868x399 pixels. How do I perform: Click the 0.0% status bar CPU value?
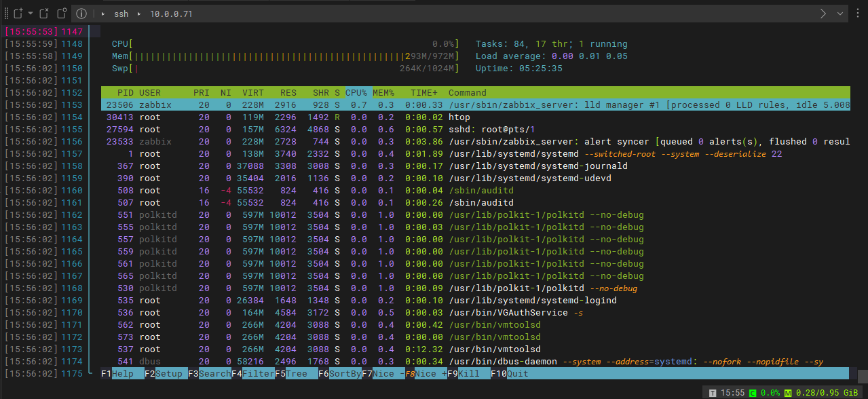click(770, 393)
